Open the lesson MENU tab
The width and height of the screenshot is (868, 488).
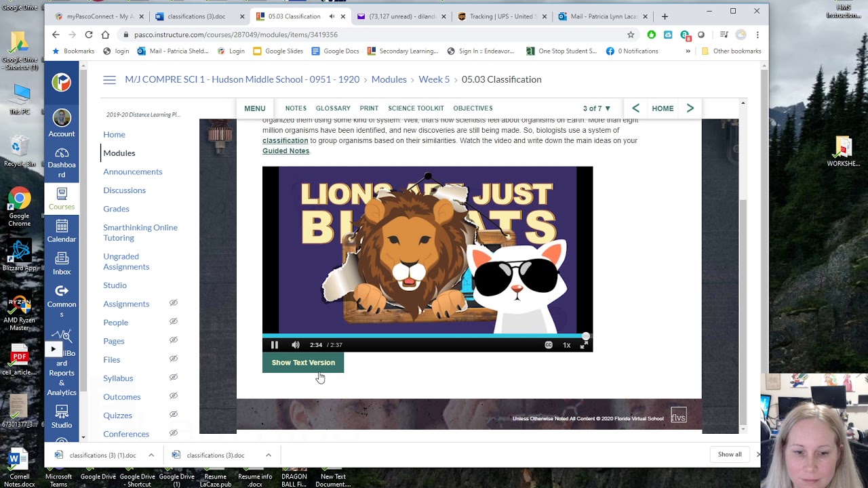click(255, 108)
